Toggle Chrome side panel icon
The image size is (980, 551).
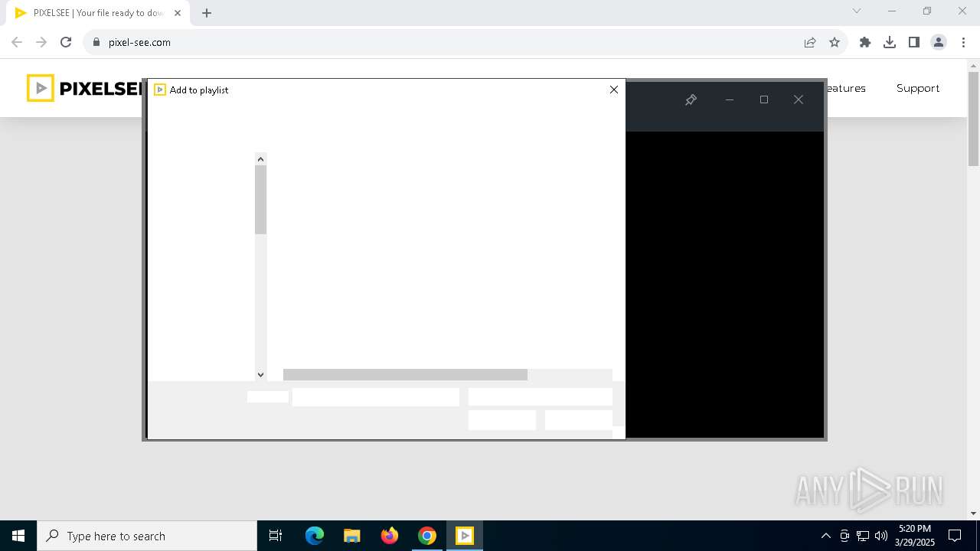pos(914,42)
